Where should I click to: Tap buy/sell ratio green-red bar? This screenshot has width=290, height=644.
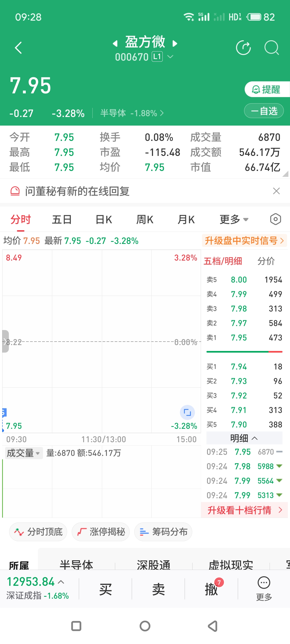coord(244,352)
